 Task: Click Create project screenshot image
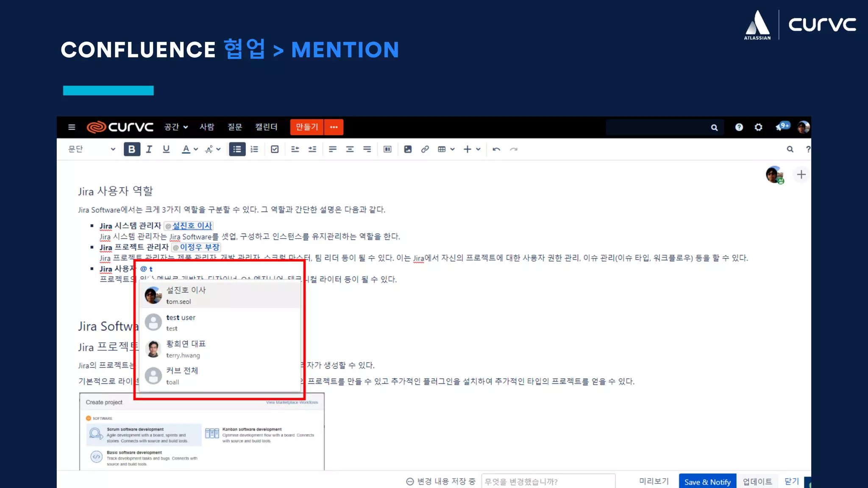pyautogui.click(x=202, y=432)
